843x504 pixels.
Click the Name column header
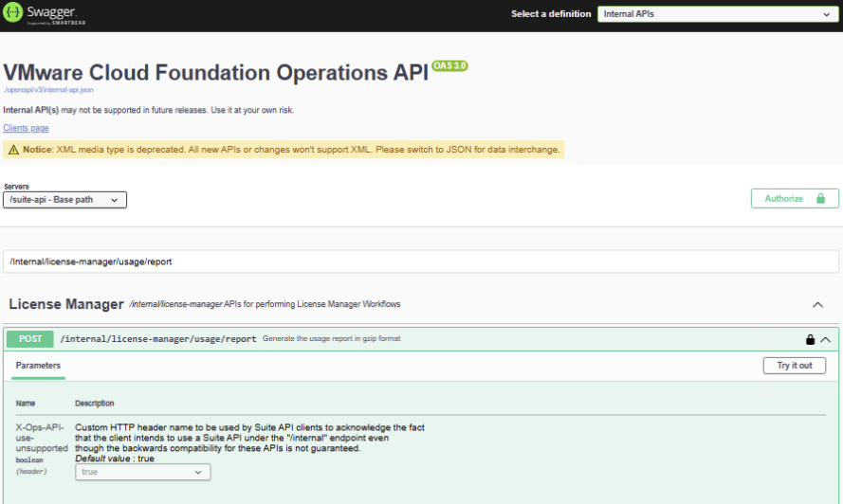[26, 403]
